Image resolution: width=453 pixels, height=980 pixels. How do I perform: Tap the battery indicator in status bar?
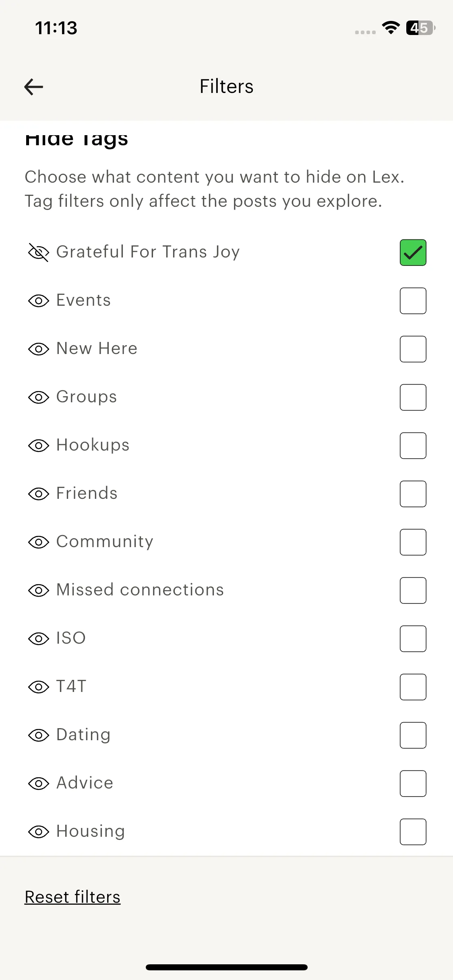(420, 28)
